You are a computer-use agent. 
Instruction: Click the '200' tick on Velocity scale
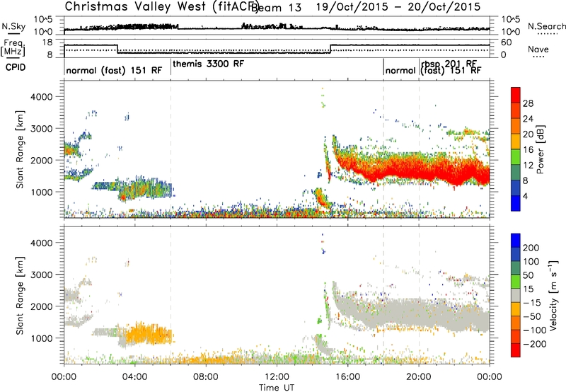click(531, 248)
